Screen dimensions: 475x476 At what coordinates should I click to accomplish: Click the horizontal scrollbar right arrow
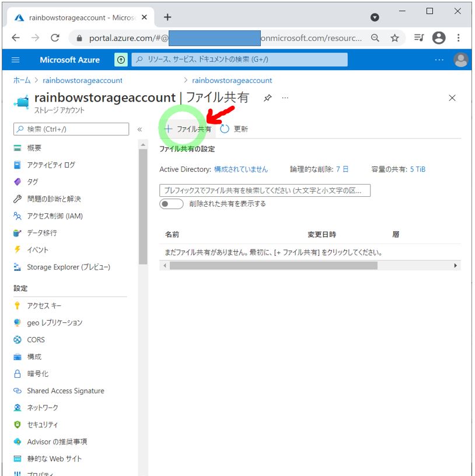(455, 266)
